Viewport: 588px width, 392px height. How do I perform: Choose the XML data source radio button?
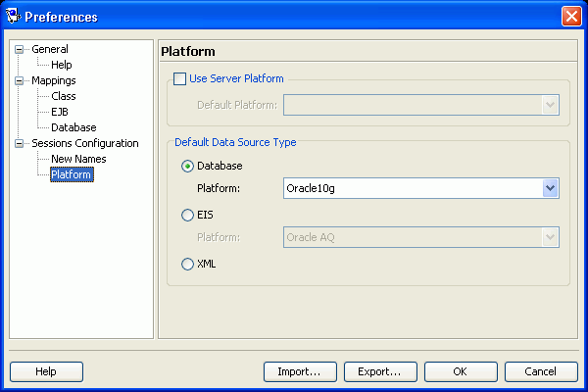(187, 264)
